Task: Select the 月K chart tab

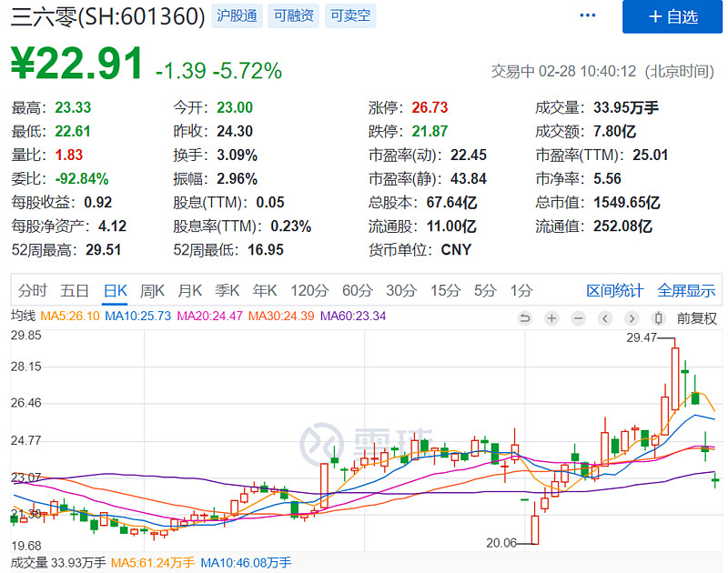Action: coord(189,290)
